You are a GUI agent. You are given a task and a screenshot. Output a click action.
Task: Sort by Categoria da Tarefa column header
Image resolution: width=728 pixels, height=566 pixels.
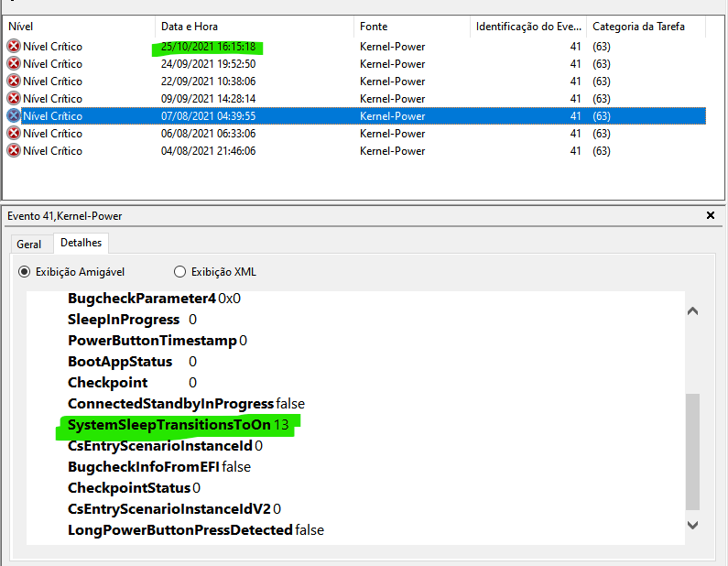tap(646, 27)
